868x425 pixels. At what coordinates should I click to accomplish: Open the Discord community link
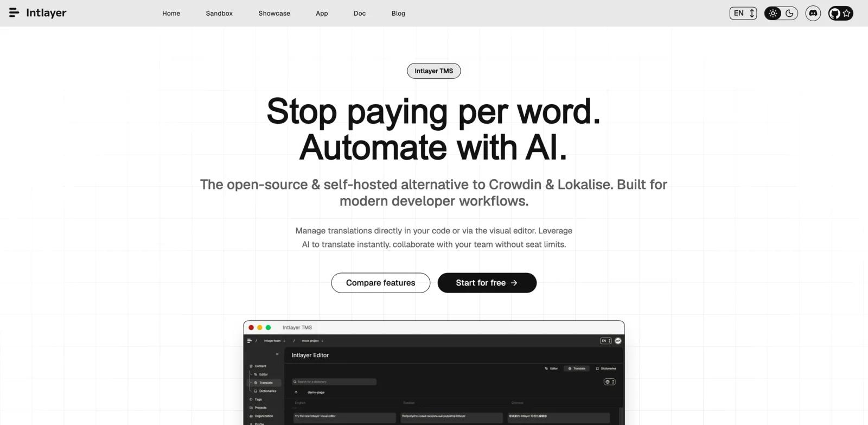point(813,13)
